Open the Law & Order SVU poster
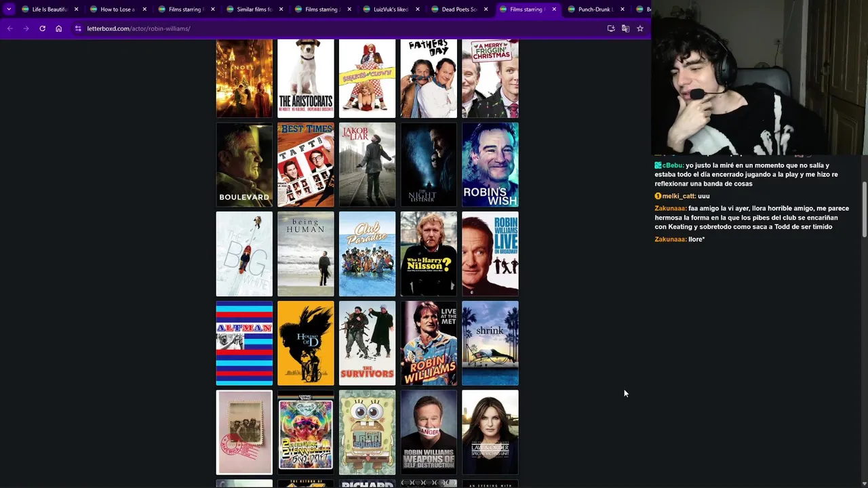 [x=490, y=432]
